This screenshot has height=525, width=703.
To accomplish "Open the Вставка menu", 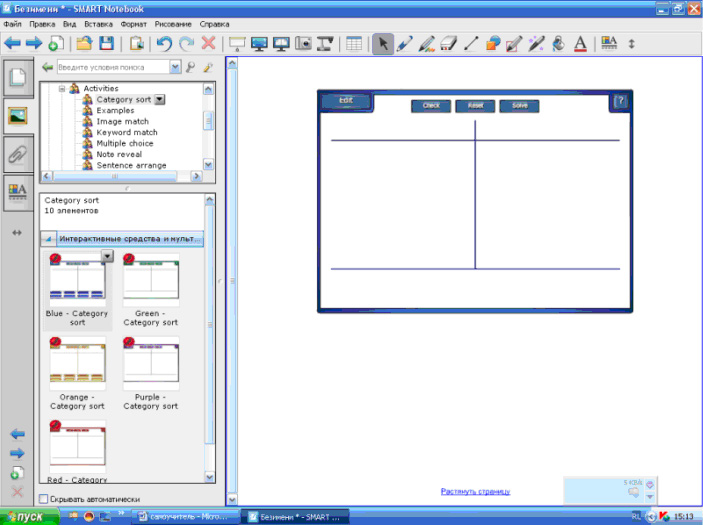I will (x=99, y=22).
